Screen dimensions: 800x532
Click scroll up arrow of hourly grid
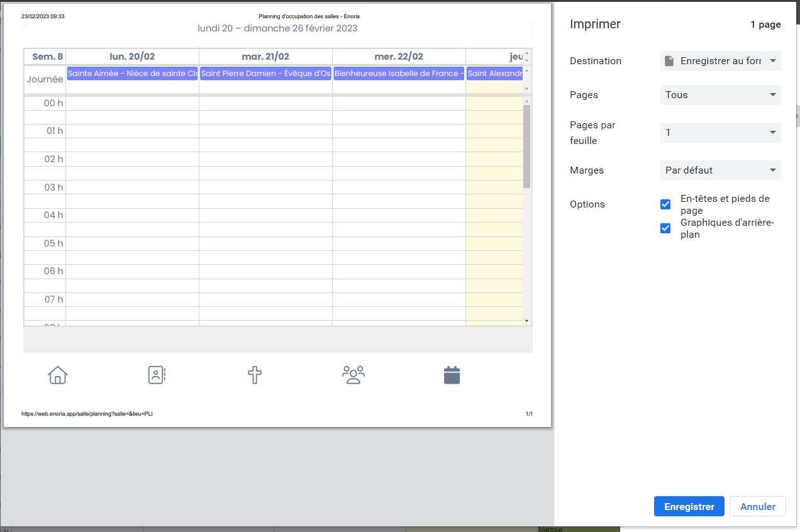pos(527,101)
